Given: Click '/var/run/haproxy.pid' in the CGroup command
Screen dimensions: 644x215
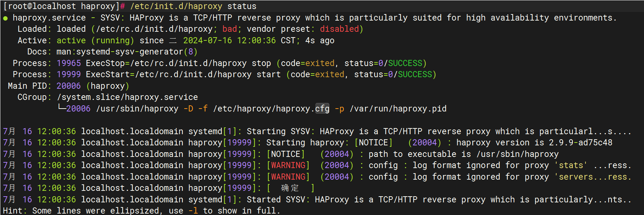Looking at the screenshot, I should pyautogui.click(x=398, y=109).
